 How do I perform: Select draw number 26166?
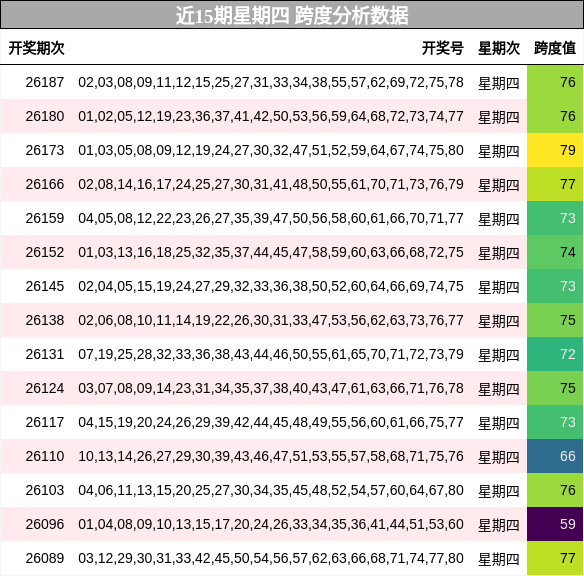45,184
